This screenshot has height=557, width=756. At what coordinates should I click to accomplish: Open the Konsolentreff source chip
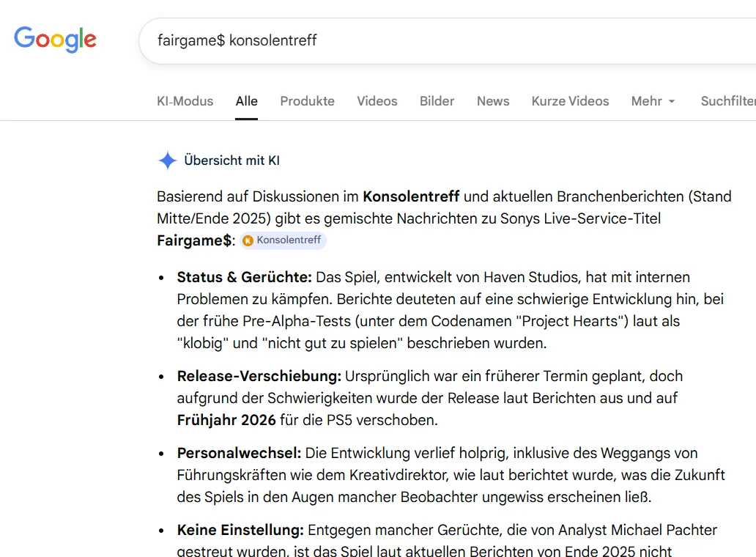click(x=283, y=240)
